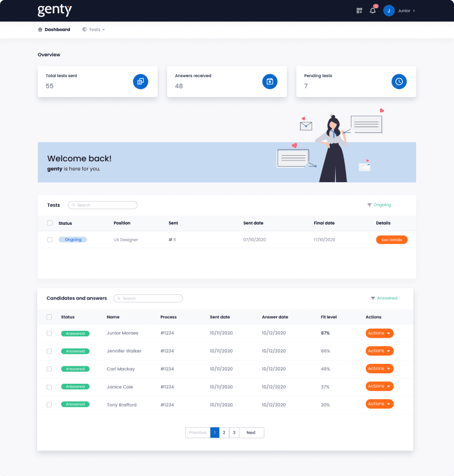Click the Pending tests clock icon
454x476 pixels.
click(x=399, y=81)
